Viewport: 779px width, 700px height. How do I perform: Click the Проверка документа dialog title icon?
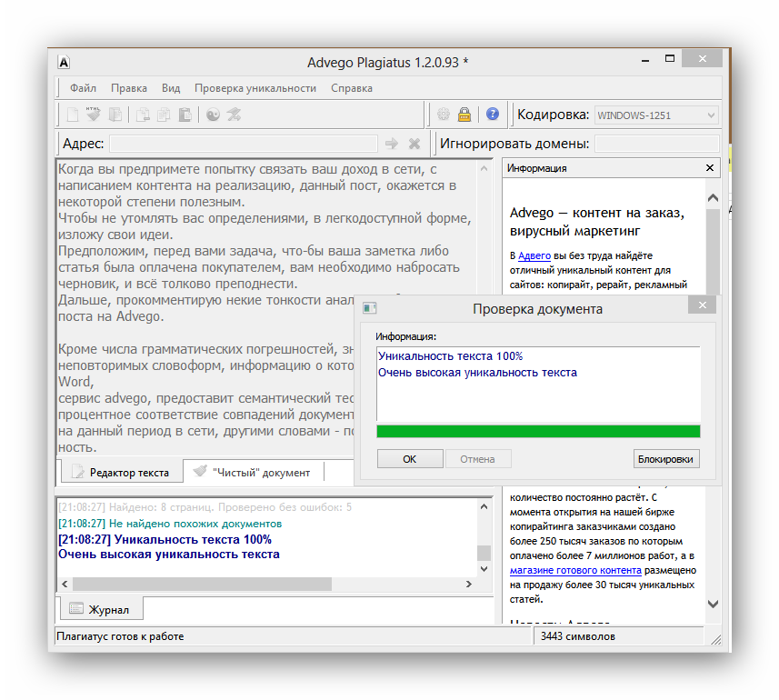[x=370, y=308]
